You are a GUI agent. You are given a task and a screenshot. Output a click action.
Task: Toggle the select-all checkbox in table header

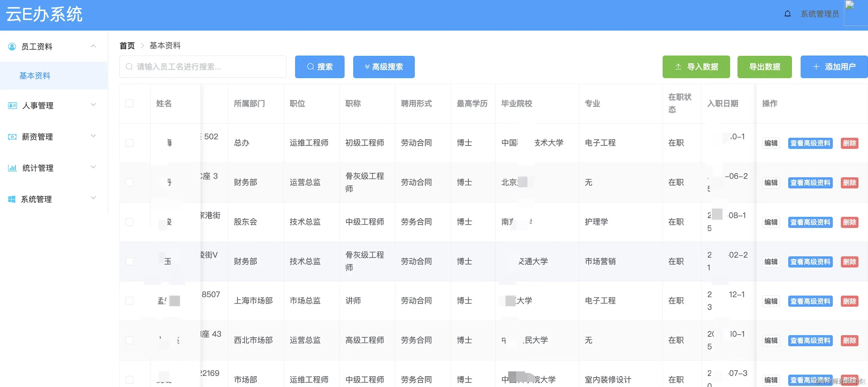pos(129,103)
